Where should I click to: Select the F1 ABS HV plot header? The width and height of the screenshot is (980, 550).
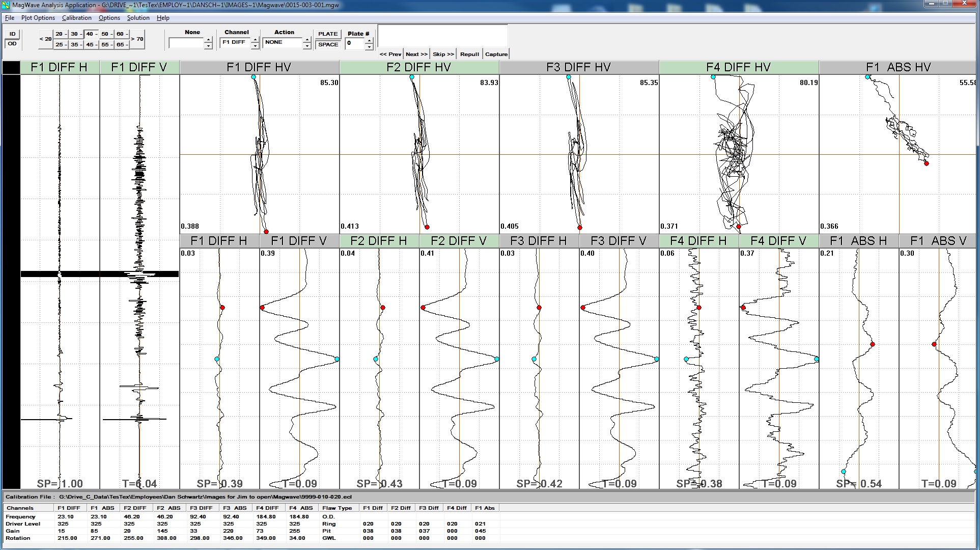pos(898,67)
